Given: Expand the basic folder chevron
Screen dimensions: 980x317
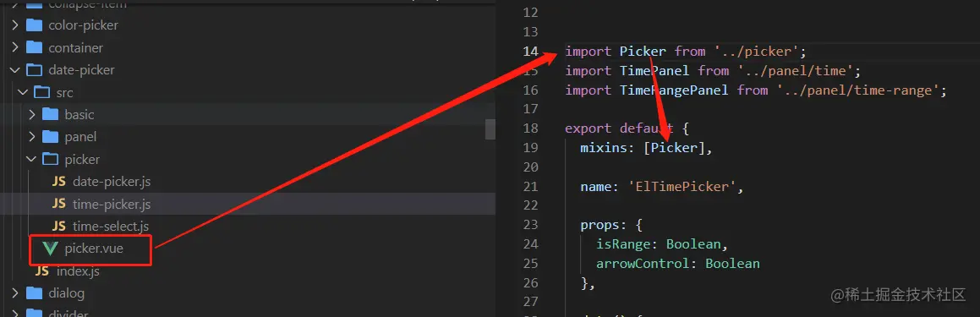Looking at the screenshot, I should (x=32, y=115).
